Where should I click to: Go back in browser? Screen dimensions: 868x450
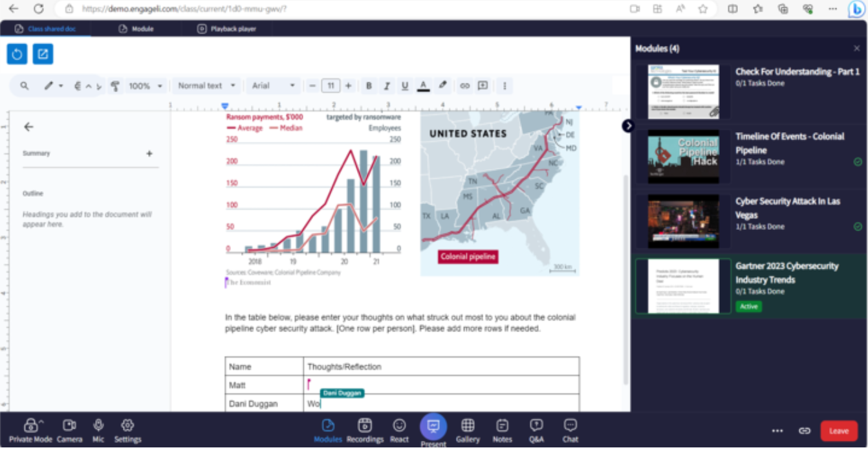pyautogui.click(x=14, y=9)
